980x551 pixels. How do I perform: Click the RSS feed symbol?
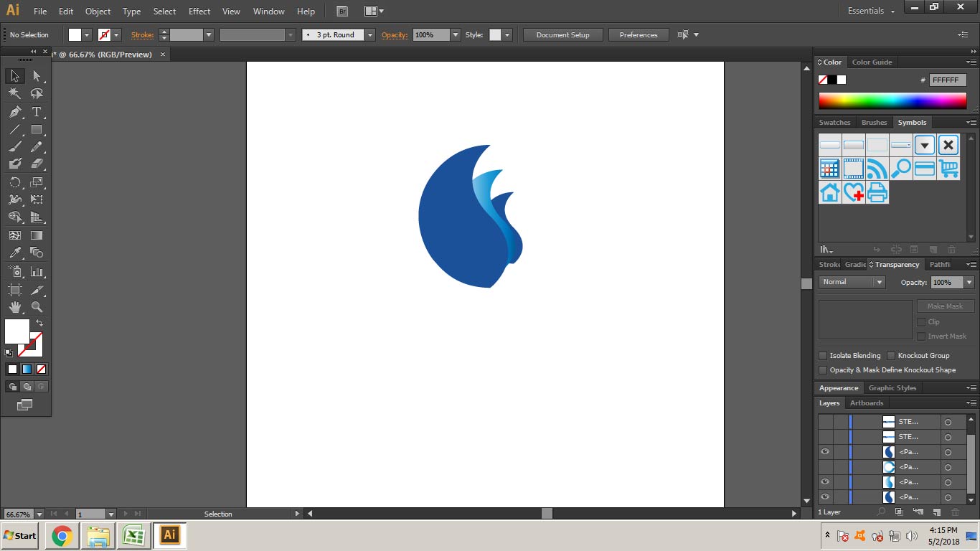(x=877, y=169)
